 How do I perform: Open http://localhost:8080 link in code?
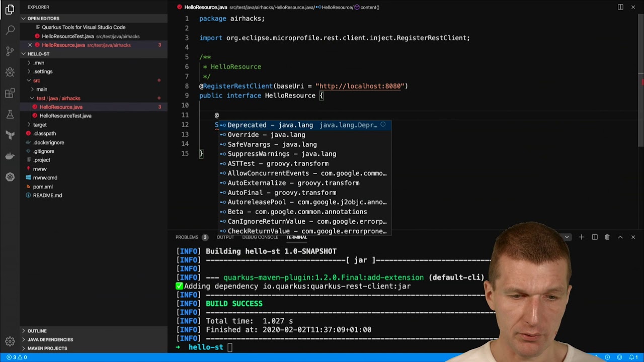pos(361,86)
